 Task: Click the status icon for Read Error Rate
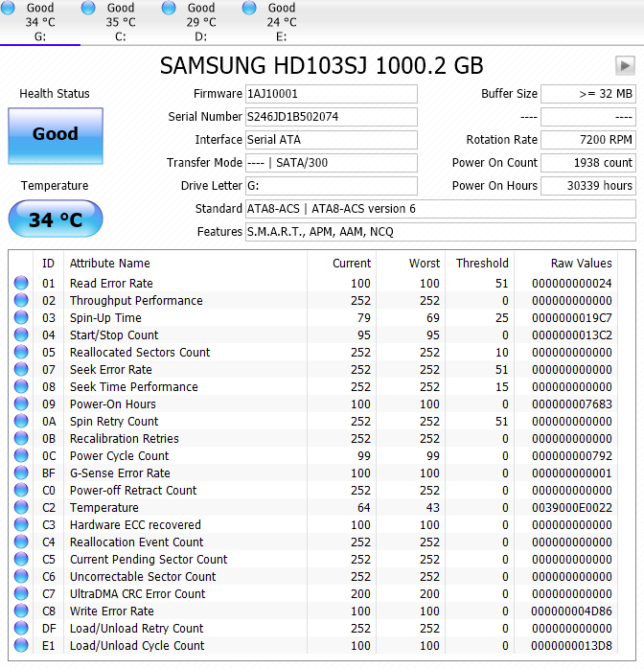pos(21,283)
